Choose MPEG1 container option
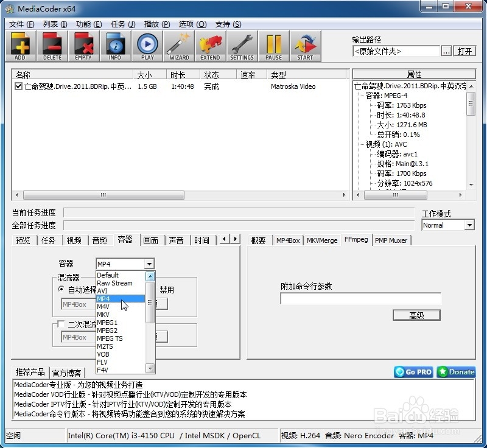This screenshot has width=487, height=448. click(x=121, y=323)
